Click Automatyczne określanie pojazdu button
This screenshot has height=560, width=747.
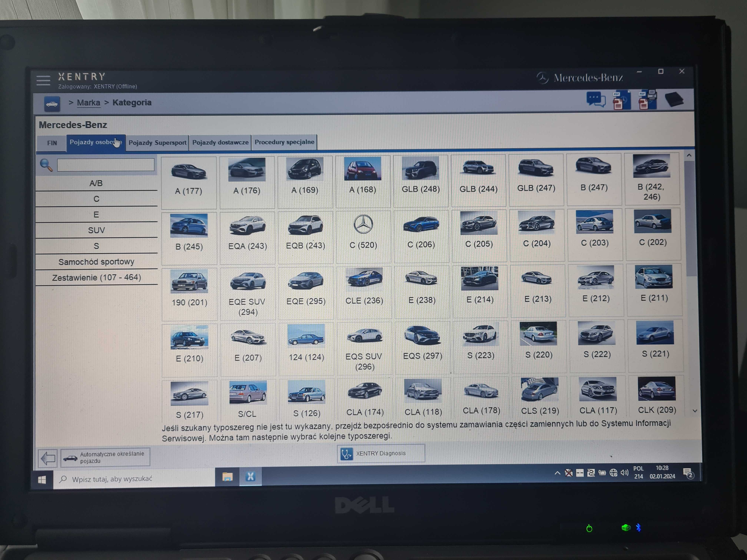(105, 457)
